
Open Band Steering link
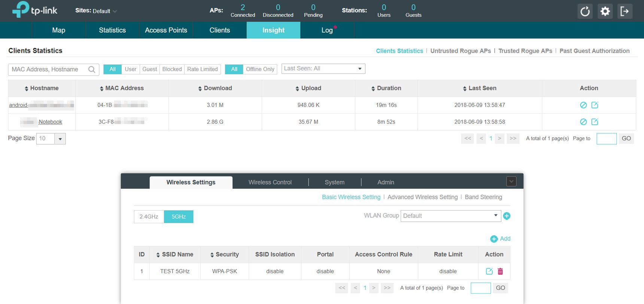pos(483,197)
